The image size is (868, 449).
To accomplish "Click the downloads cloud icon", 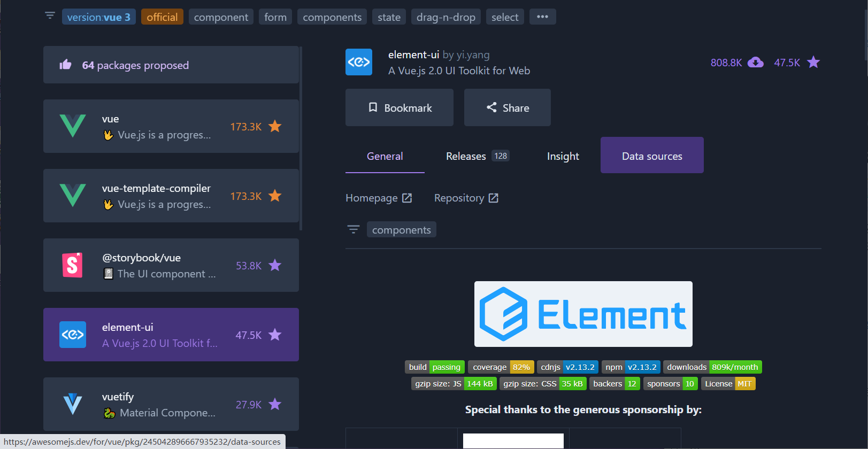I will 755,63.
